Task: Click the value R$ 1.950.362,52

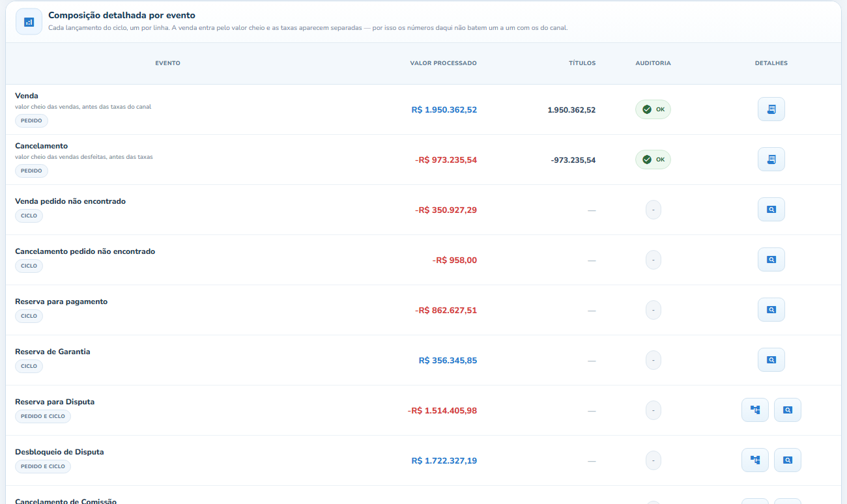Action: (x=444, y=110)
